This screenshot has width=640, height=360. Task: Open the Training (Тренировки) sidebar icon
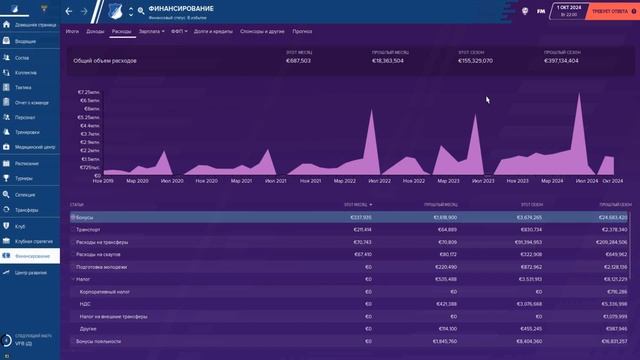point(6,132)
